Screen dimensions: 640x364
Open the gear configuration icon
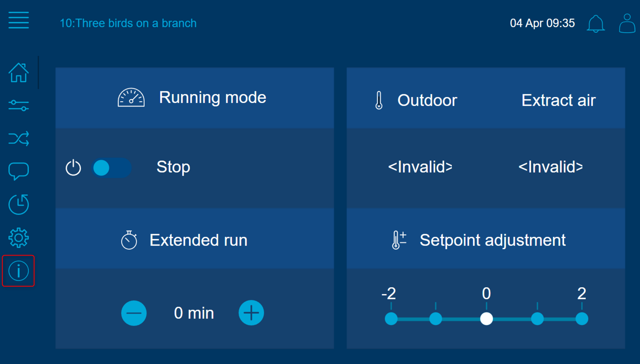click(x=19, y=238)
